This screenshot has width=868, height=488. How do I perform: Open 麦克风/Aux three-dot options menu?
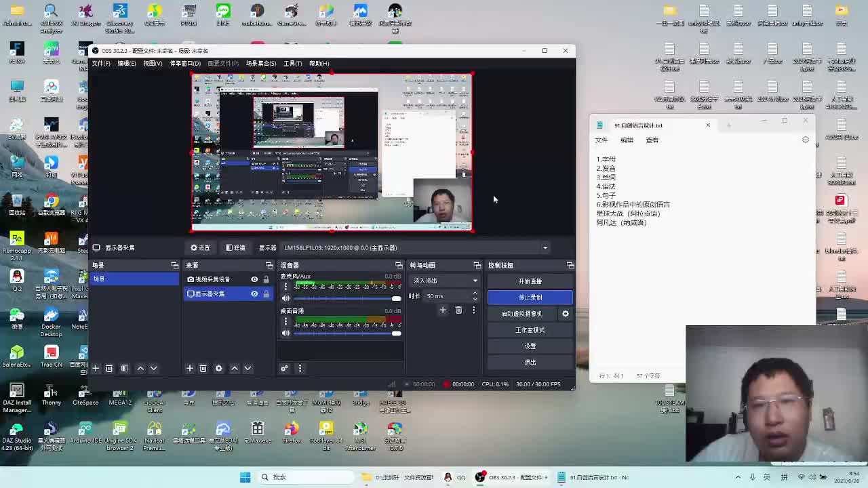click(x=285, y=287)
